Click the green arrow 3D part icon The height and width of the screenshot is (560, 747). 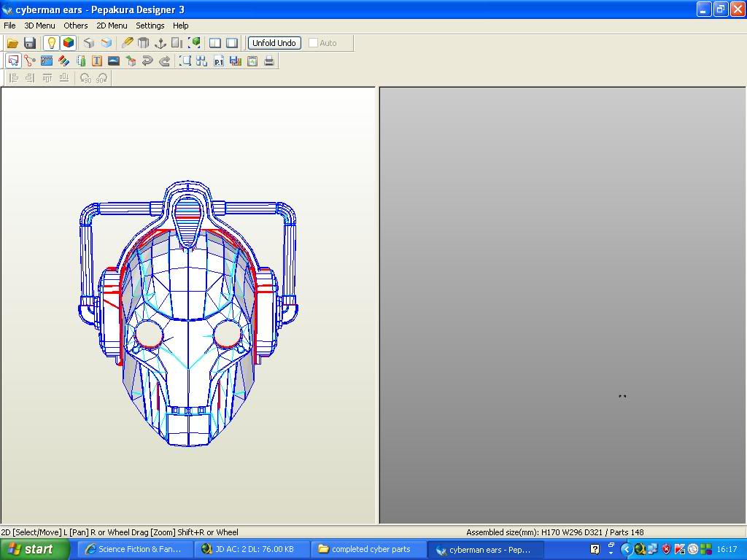pyautogui.click(x=131, y=61)
